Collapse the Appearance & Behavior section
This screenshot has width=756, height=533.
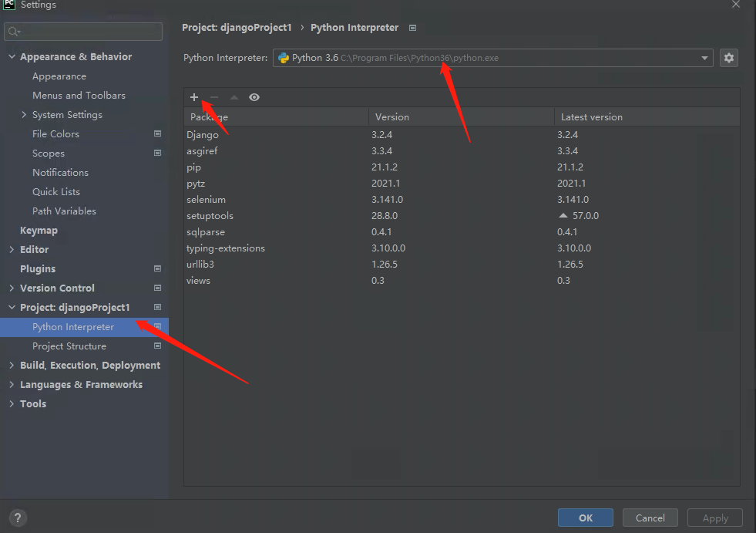pos(12,57)
